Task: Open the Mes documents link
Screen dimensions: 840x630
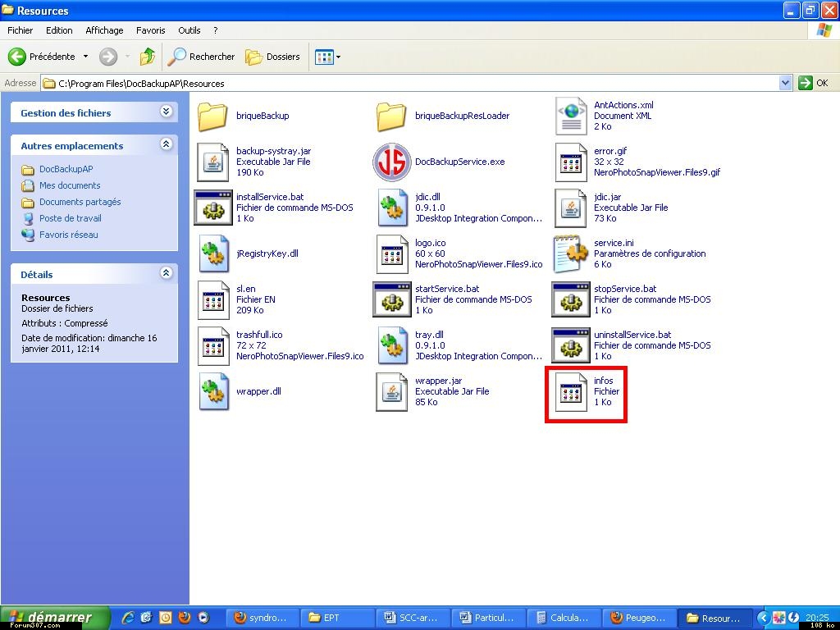Action: coord(70,185)
